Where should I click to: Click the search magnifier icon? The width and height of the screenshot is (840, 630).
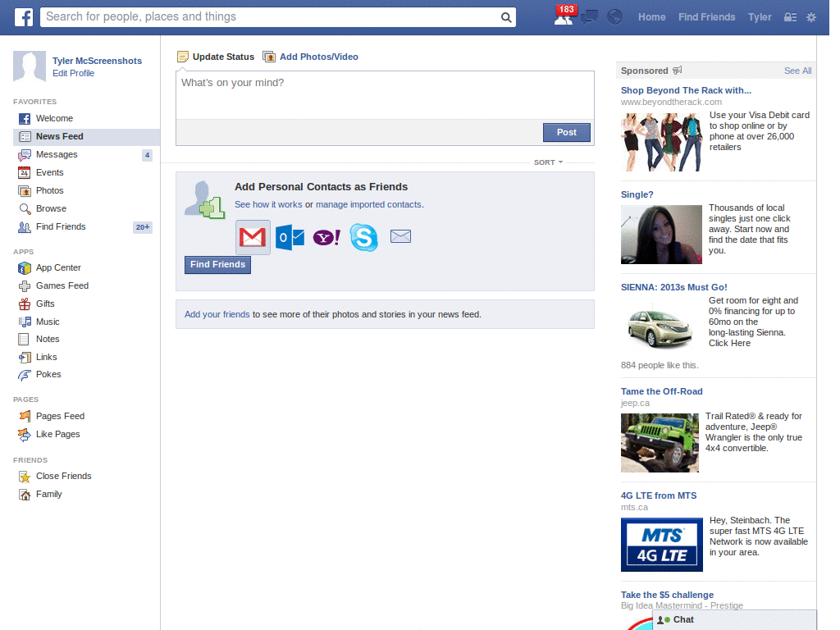[x=505, y=17]
